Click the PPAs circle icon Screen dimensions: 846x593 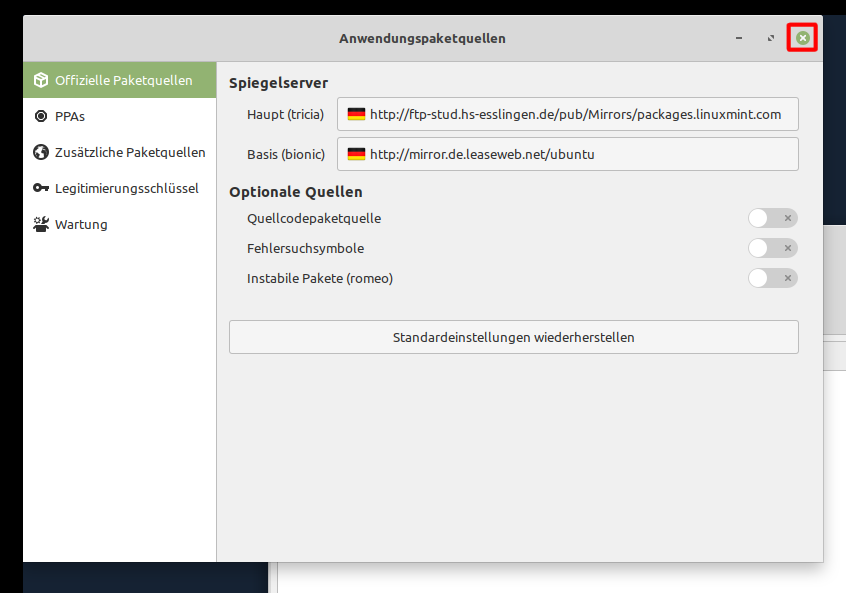tap(41, 116)
